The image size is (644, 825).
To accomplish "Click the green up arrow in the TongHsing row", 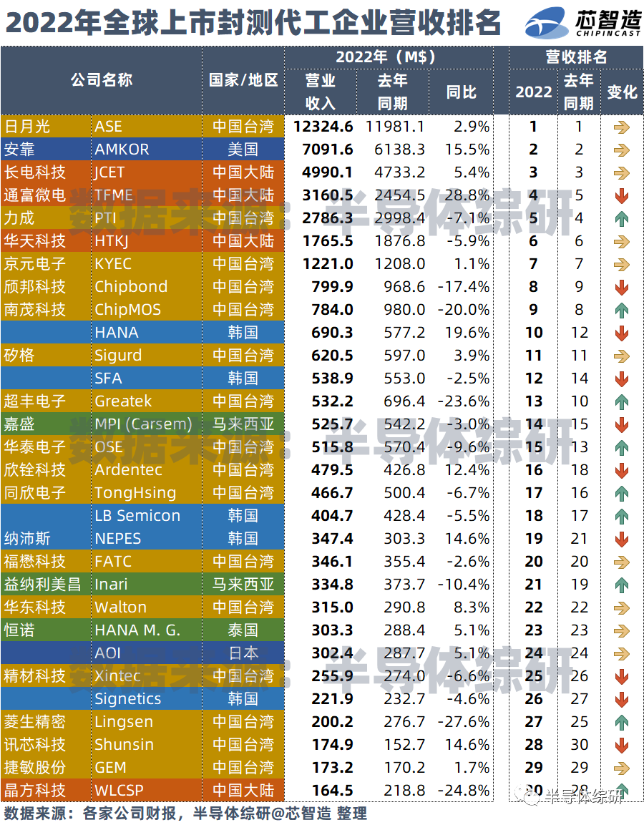I will (x=621, y=493).
